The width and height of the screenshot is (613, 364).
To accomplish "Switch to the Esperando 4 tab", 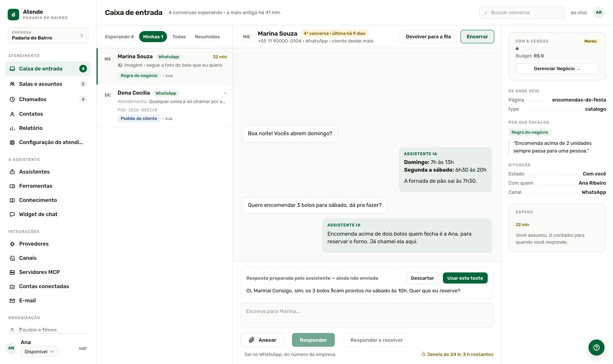I will (x=119, y=37).
